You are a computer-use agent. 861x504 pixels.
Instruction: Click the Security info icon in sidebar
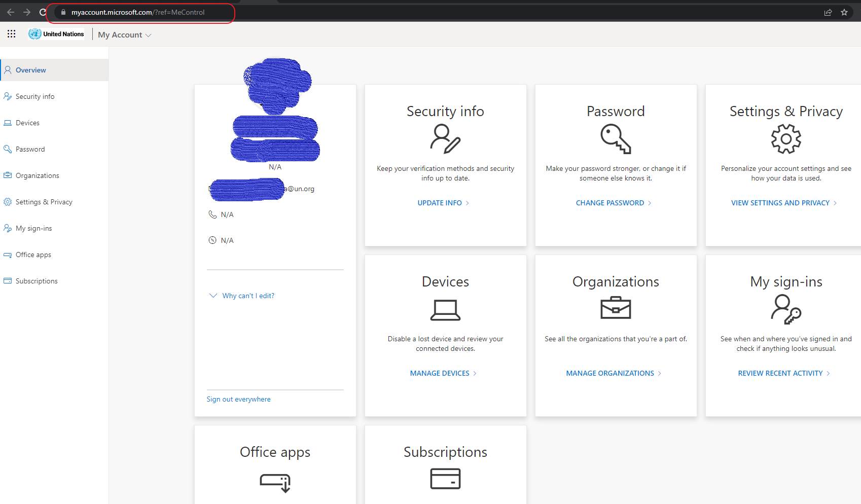tap(8, 96)
